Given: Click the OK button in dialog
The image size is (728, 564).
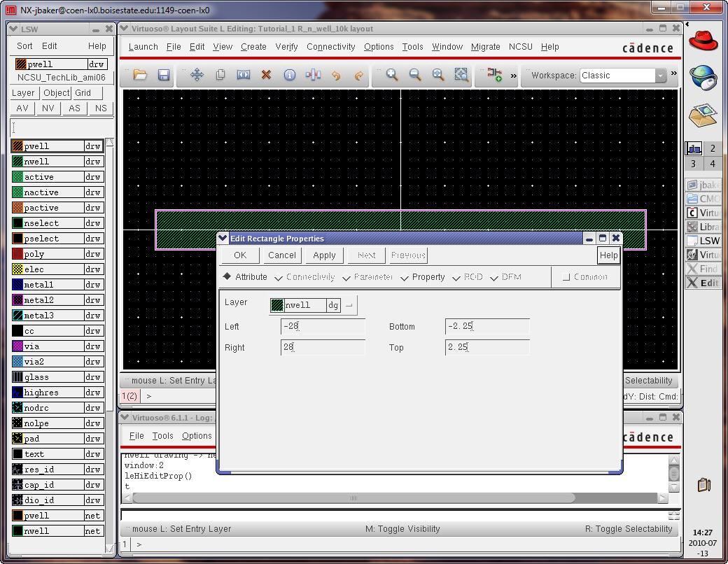Looking at the screenshot, I should [240, 255].
